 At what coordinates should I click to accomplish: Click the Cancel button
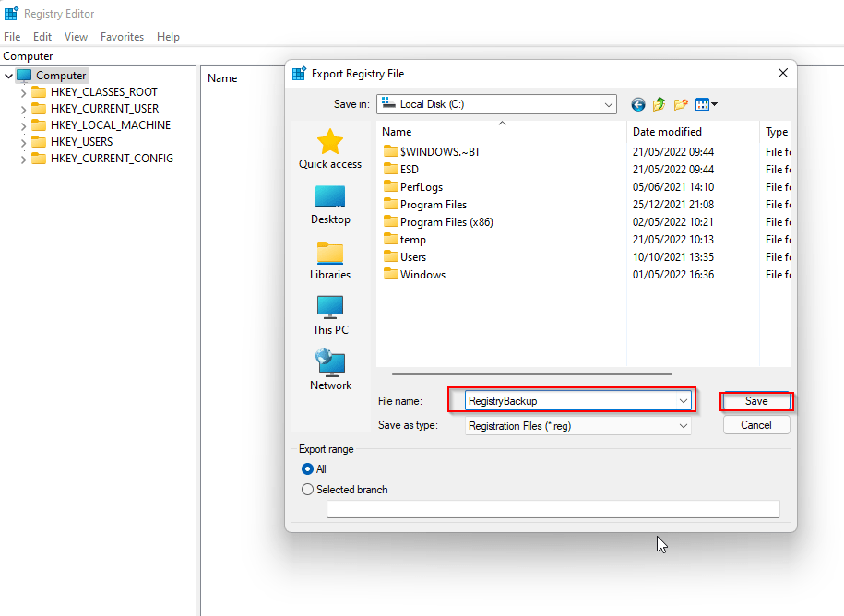756,425
